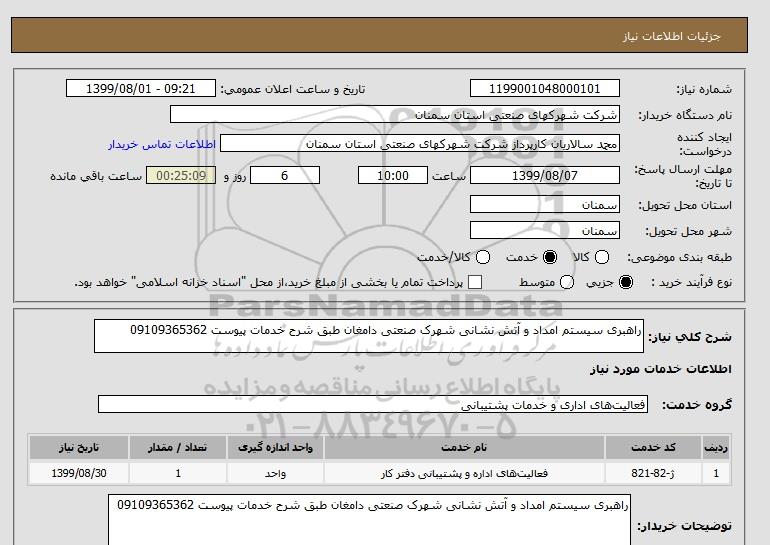Choose the متوسط purchase process option
Viewport: 770px width, 545px height.
[x=567, y=282]
